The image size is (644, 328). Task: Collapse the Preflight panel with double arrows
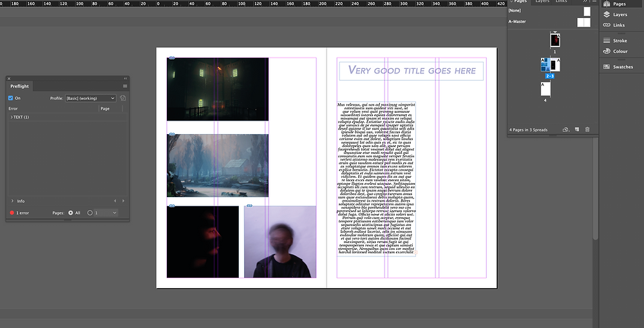(126, 79)
